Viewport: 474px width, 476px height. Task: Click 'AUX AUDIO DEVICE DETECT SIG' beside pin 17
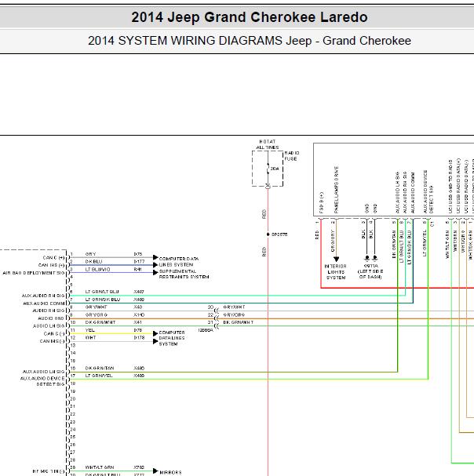click(x=42, y=381)
